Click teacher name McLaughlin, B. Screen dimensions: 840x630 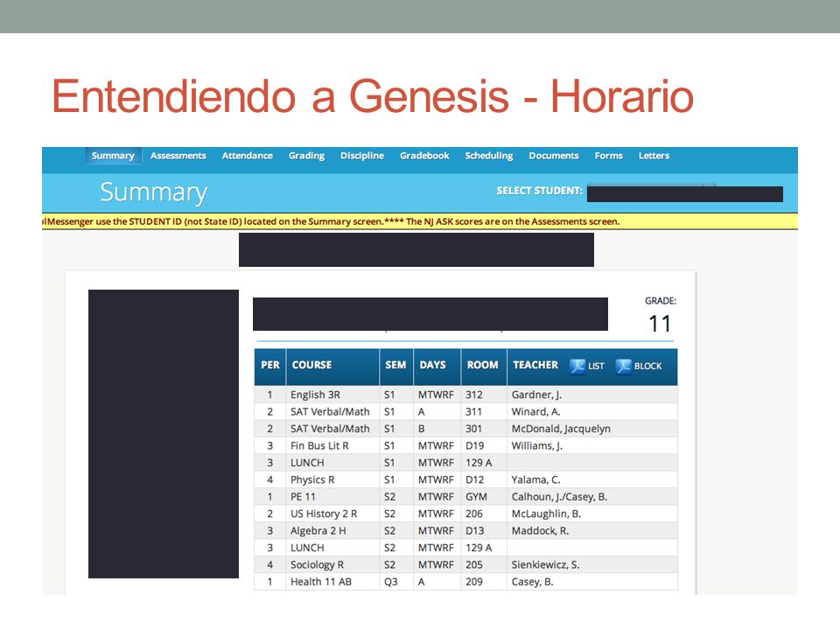(x=546, y=514)
